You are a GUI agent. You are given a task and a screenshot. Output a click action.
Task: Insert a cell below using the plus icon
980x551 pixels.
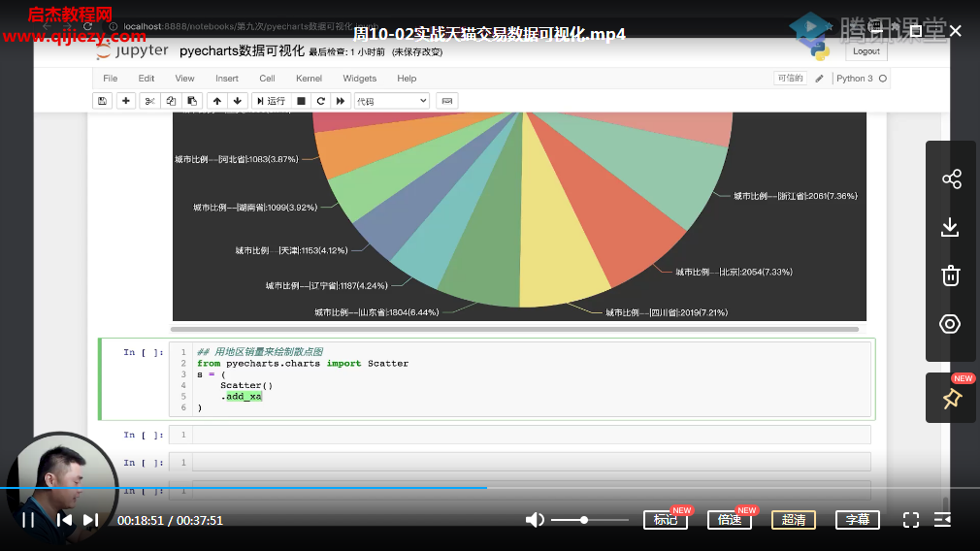click(125, 101)
